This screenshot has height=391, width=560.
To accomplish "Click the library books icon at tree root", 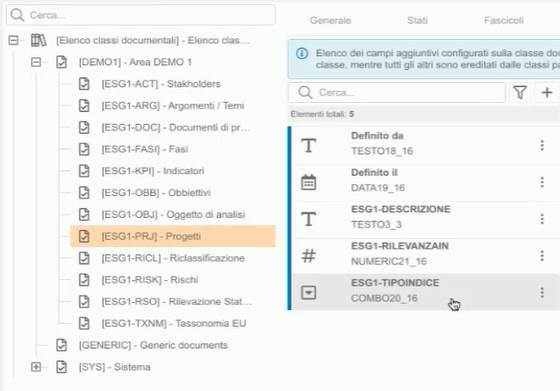I will (x=39, y=40).
